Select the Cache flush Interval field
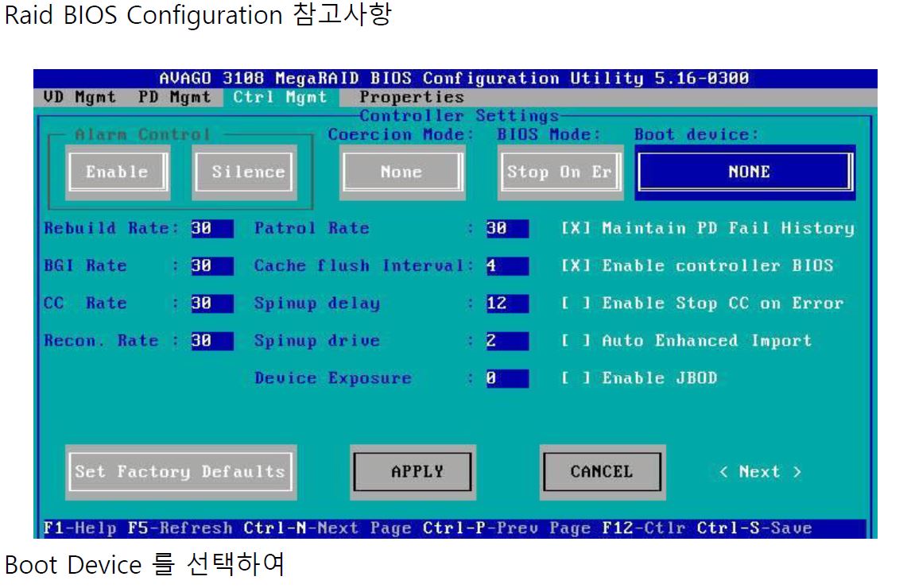The width and height of the screenshot is (911, 588). 506,266
